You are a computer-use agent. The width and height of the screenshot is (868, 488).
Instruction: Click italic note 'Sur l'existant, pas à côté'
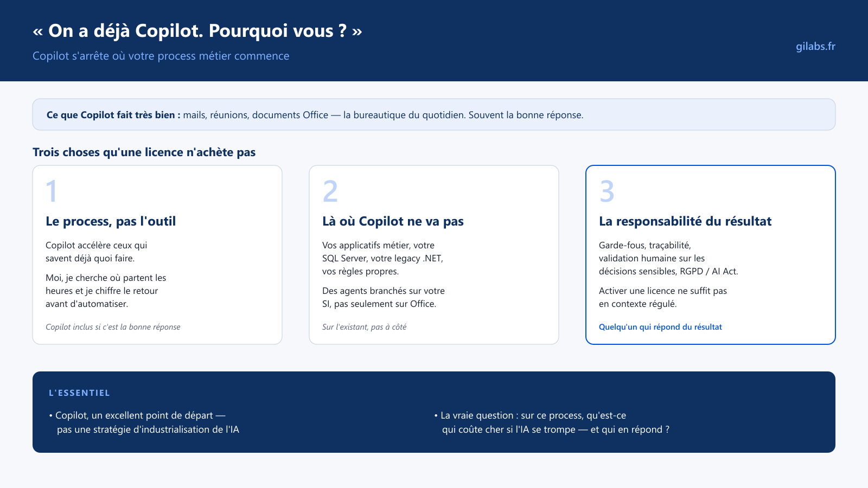[364, 327]
